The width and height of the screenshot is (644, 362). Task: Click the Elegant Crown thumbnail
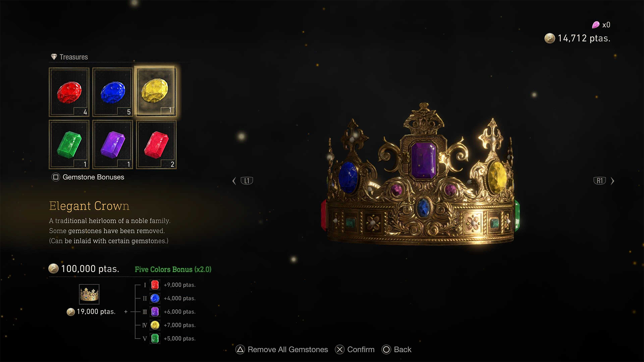click(x=89, y=294)
